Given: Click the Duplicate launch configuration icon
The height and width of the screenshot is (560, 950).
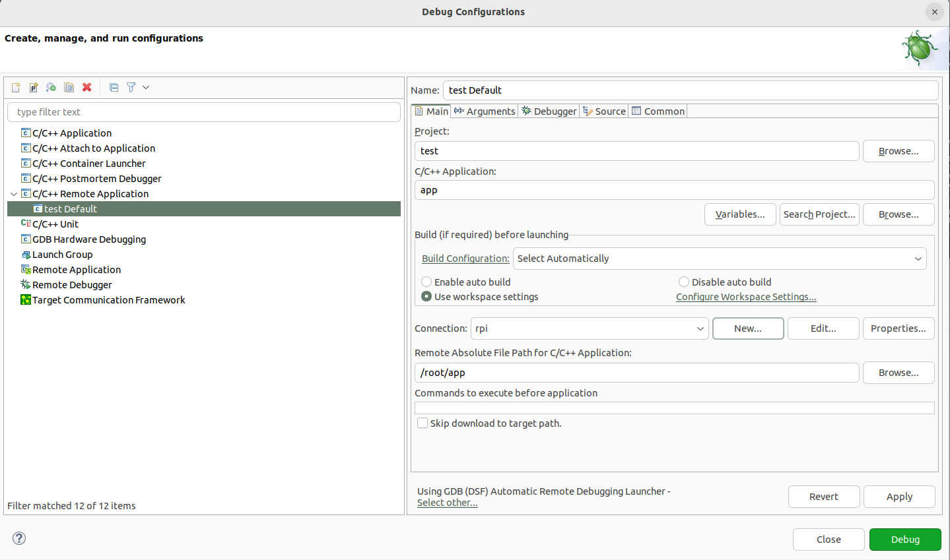Looking at the screenshot, I should coord(69,87).
